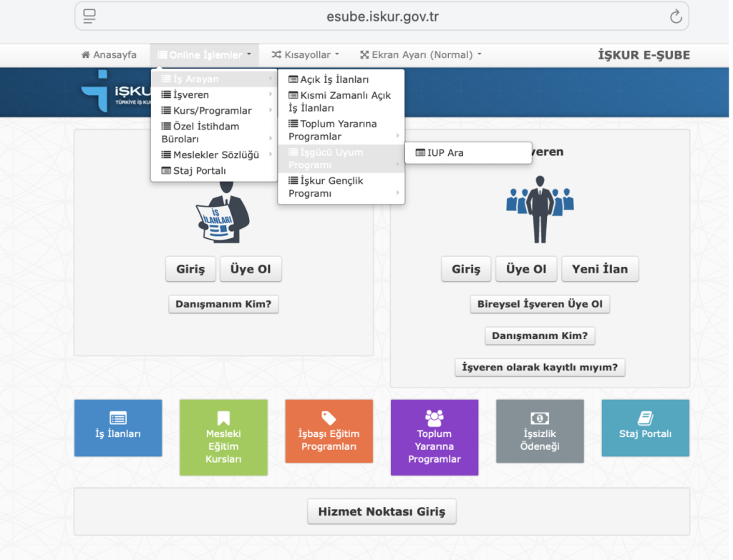Click the list icon on the İş İlanları tile

[x=118, y=418]
